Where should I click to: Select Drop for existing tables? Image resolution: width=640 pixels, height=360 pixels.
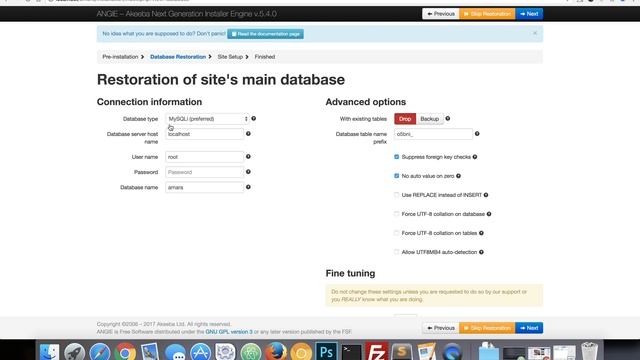point(405,119)
